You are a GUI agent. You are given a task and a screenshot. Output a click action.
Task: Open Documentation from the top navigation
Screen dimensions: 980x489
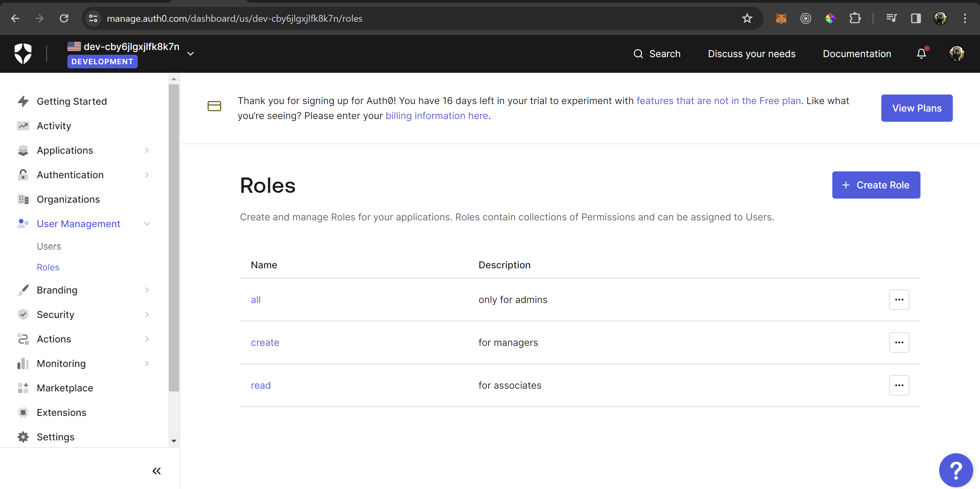857,54
